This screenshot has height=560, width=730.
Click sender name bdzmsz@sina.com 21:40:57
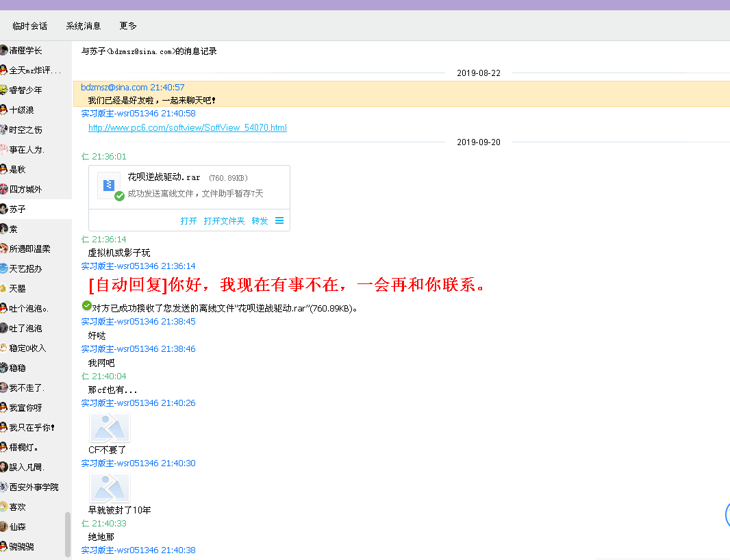tap(133, 87)
